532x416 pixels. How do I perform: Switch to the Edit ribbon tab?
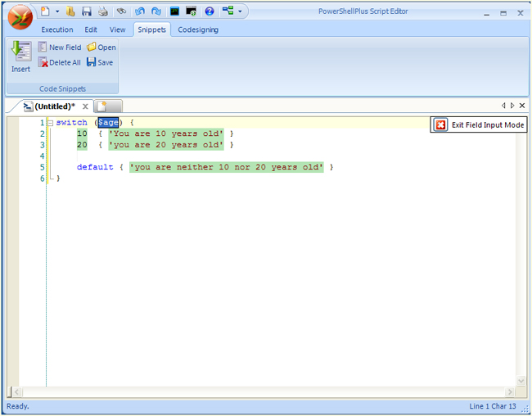point(91,29)
